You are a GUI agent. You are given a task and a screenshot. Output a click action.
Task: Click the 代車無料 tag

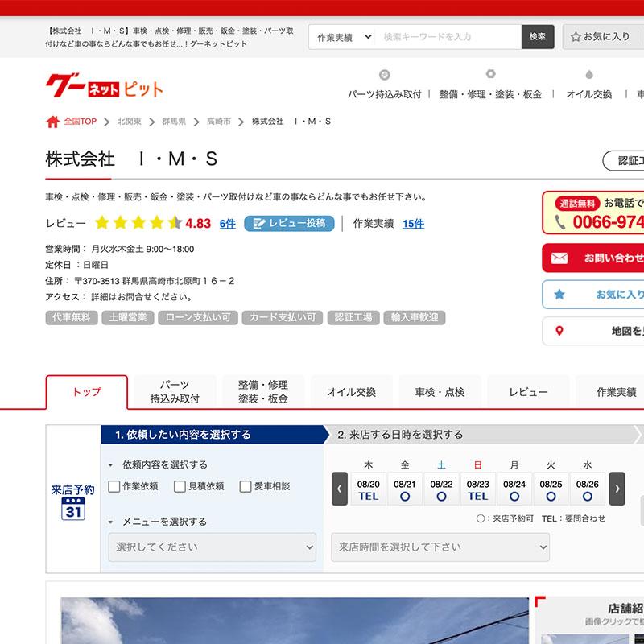72,317
